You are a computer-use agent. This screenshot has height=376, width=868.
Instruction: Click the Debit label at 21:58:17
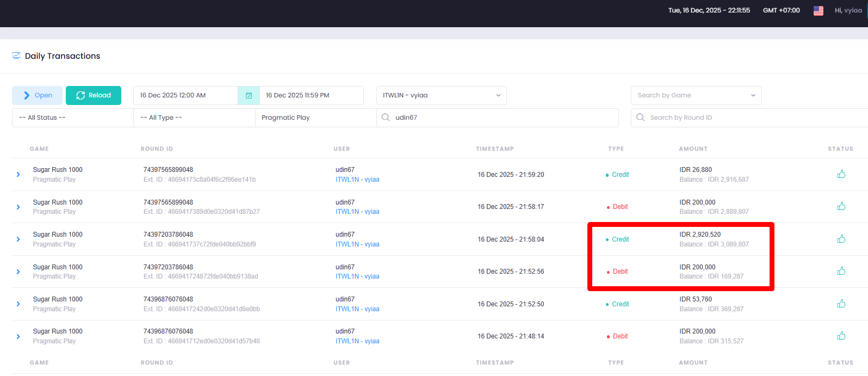620,207
